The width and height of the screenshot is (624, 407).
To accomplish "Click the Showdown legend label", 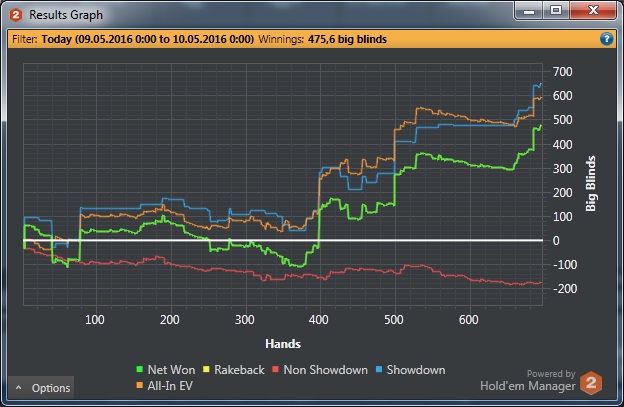I will [416, 370].
